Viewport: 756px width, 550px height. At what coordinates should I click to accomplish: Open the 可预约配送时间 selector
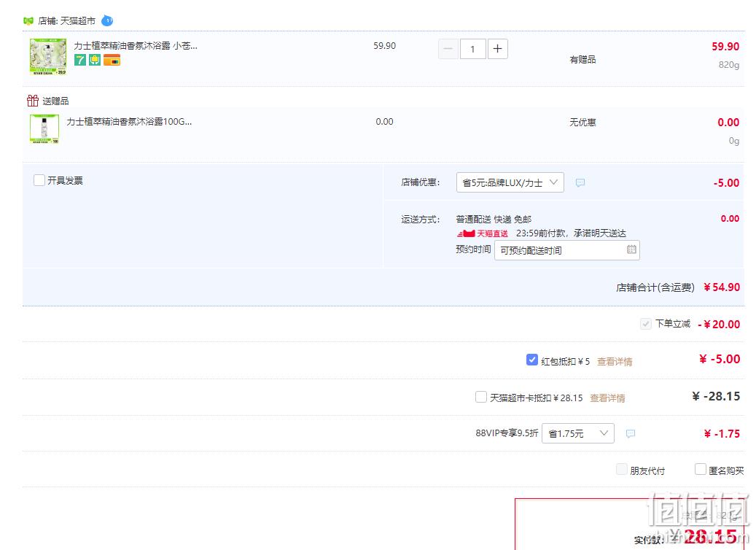tap(567, 250)
